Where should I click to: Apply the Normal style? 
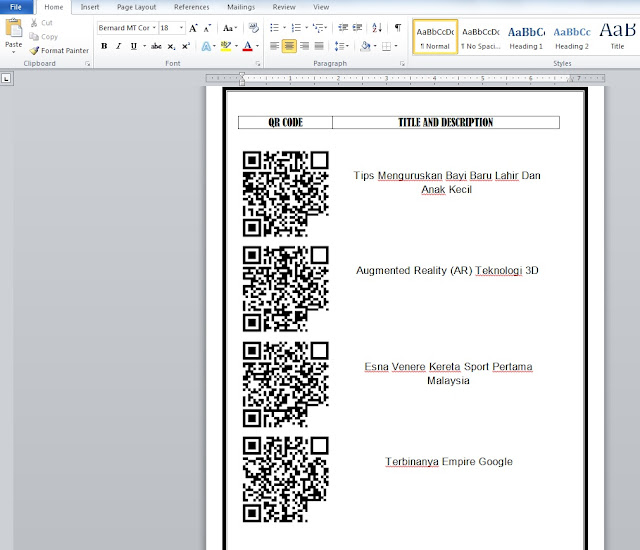(435, 37)
